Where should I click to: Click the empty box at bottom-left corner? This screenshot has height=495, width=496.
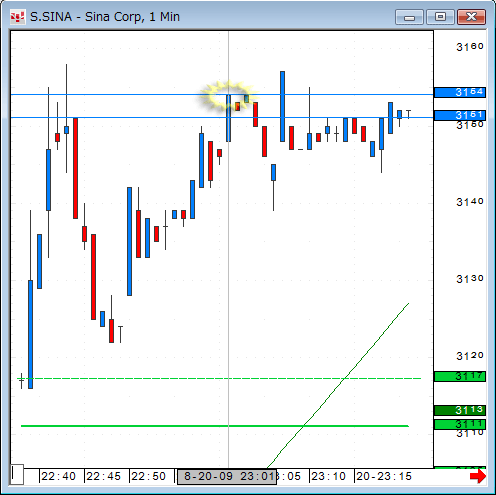[x=17, y=474]
